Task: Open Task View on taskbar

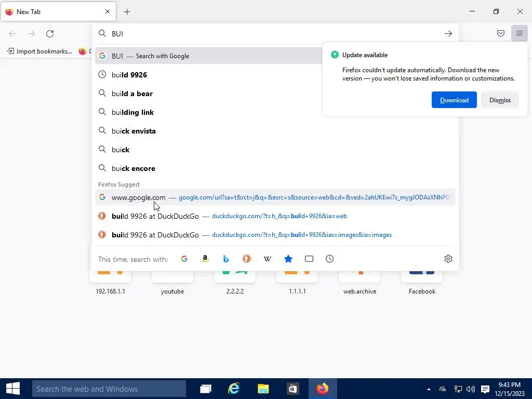Action: coord(206,389)
